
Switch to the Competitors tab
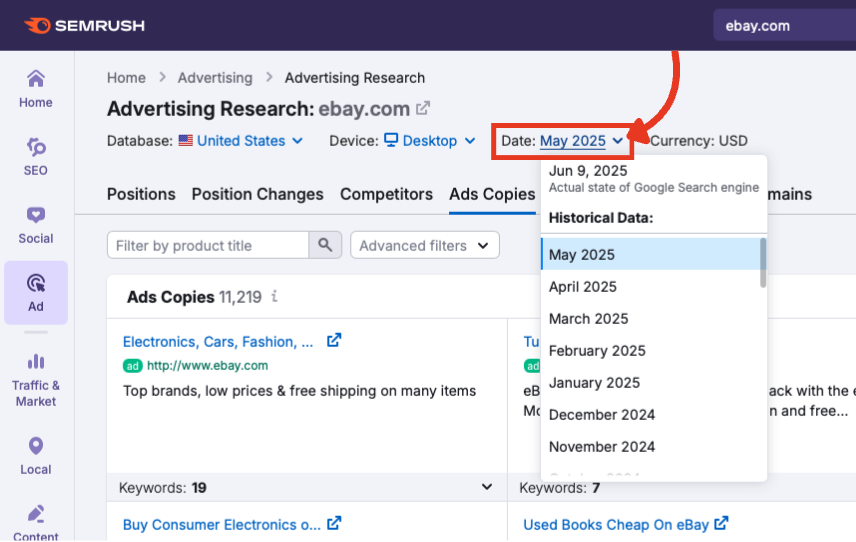click(x=386, y=194)
